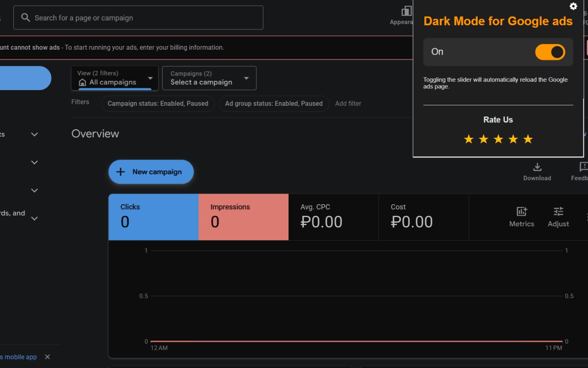The height and width of the screenshot is (368, 588).
Task: Click the 'Overview' page heading
Action: pyautogui.click(x=95, y=134)
